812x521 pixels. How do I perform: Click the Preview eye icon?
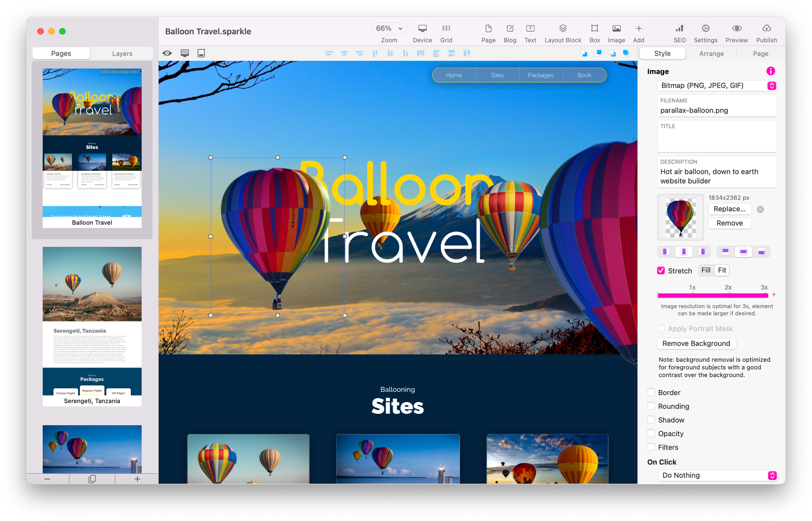point(736,29)
